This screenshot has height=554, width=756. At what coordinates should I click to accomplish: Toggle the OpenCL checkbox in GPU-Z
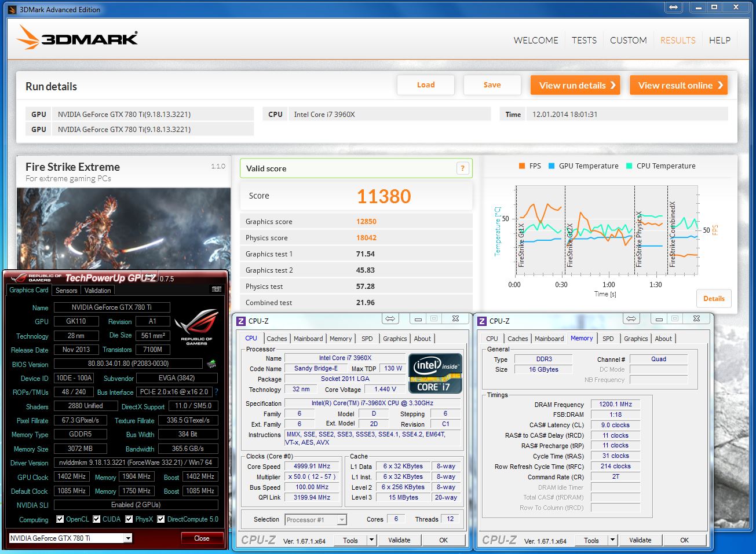coord(60,519)
